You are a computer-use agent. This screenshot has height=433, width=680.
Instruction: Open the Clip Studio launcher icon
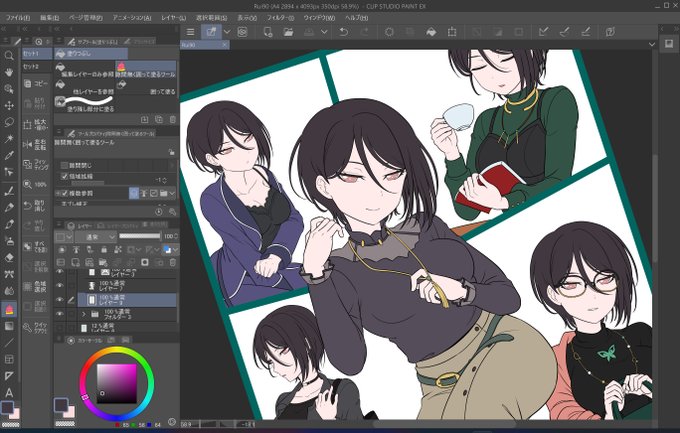click(x=242, y=32)
